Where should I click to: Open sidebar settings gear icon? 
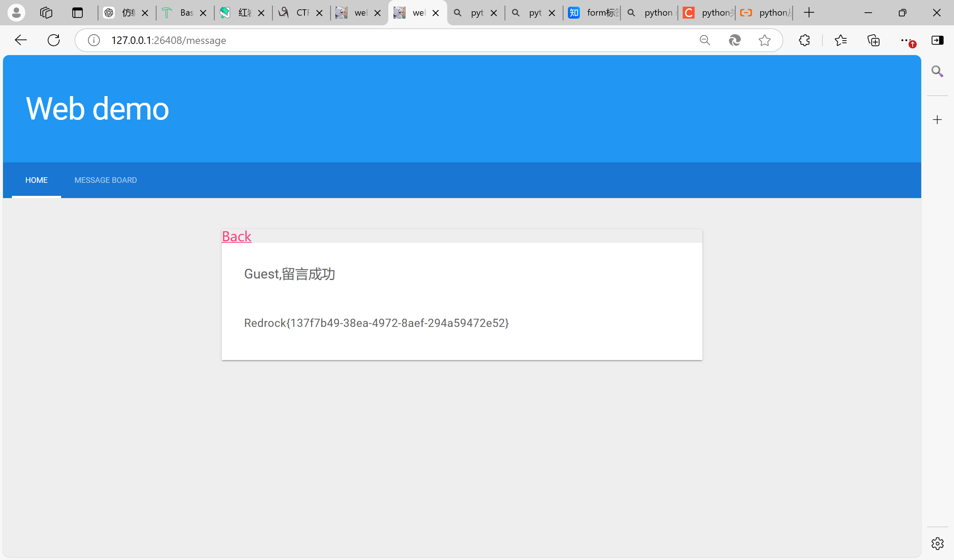point(937,543)
